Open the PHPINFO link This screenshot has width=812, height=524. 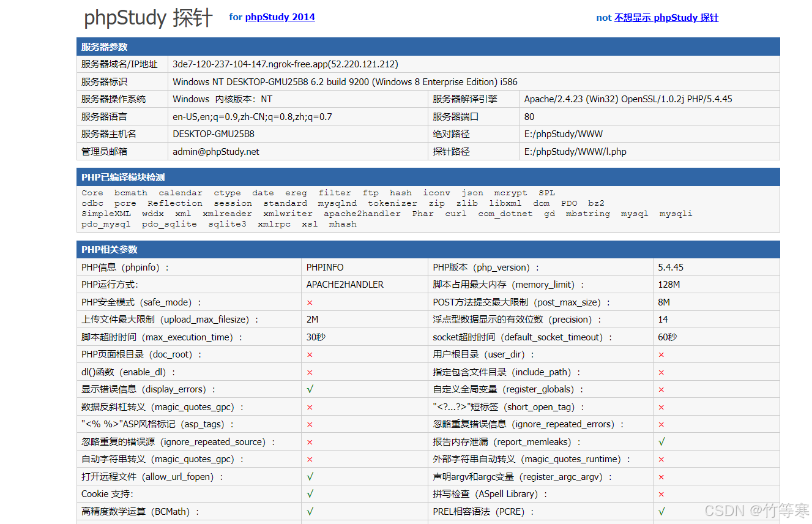coord(325,268)
